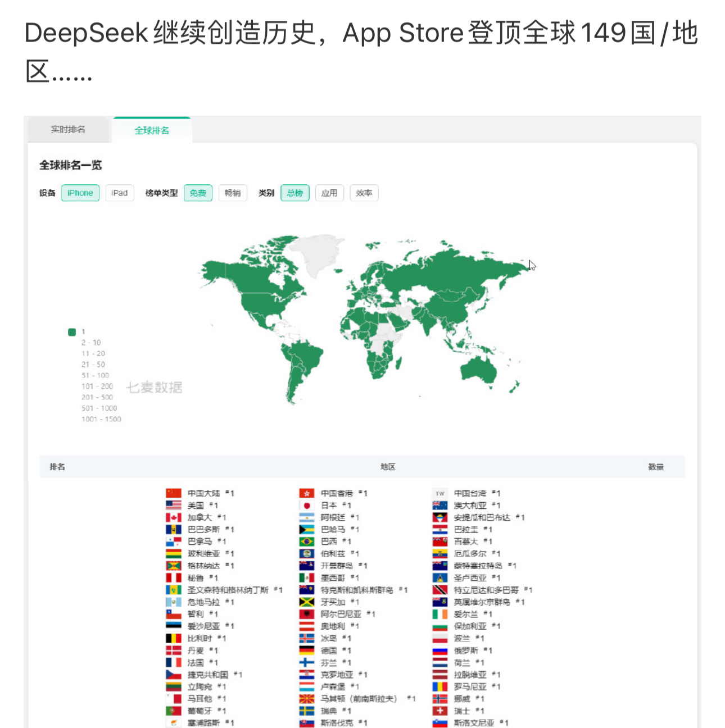Click the 危地马拉 country name

(203, 602)
